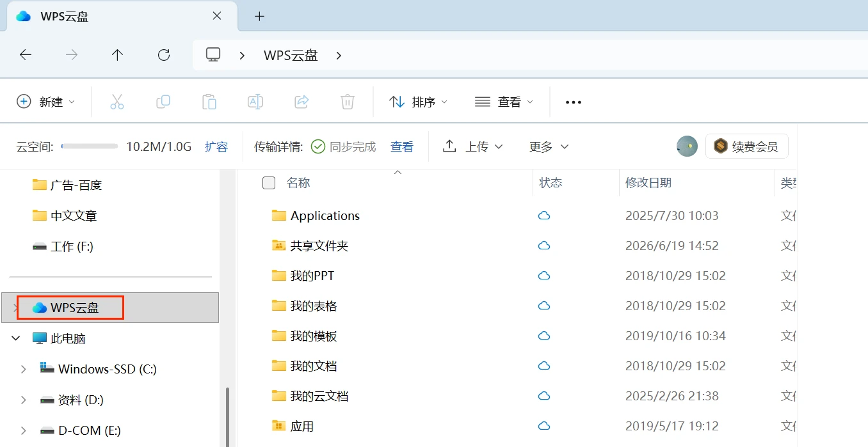
Task: Click the Rename icon in toolbar
Action: 255,102
